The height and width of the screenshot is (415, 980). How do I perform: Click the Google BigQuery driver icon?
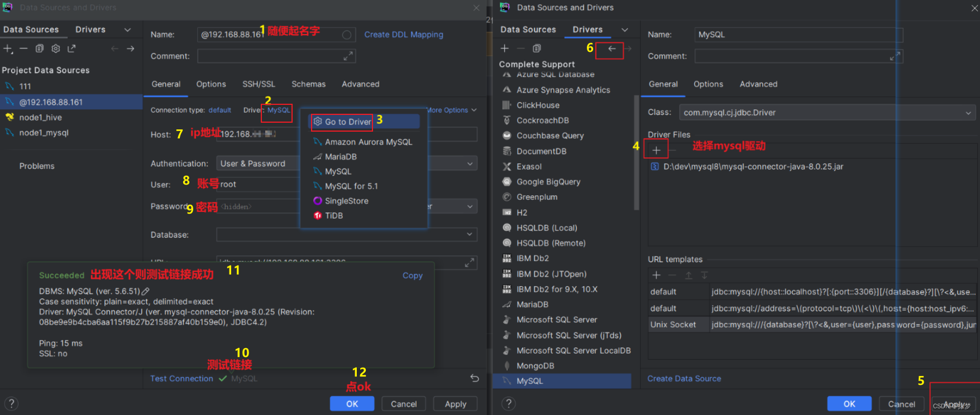click(x=507, y=182)
